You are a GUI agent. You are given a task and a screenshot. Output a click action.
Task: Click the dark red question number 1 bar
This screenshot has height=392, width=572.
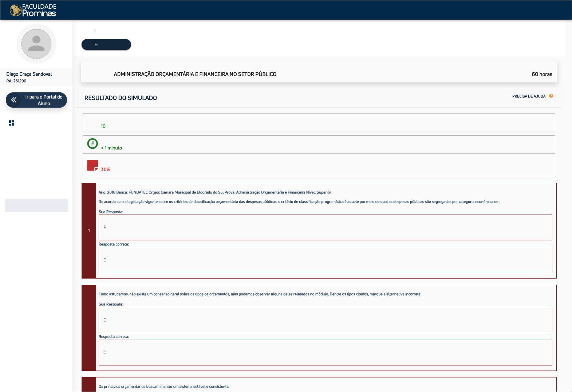pos(89,231)
